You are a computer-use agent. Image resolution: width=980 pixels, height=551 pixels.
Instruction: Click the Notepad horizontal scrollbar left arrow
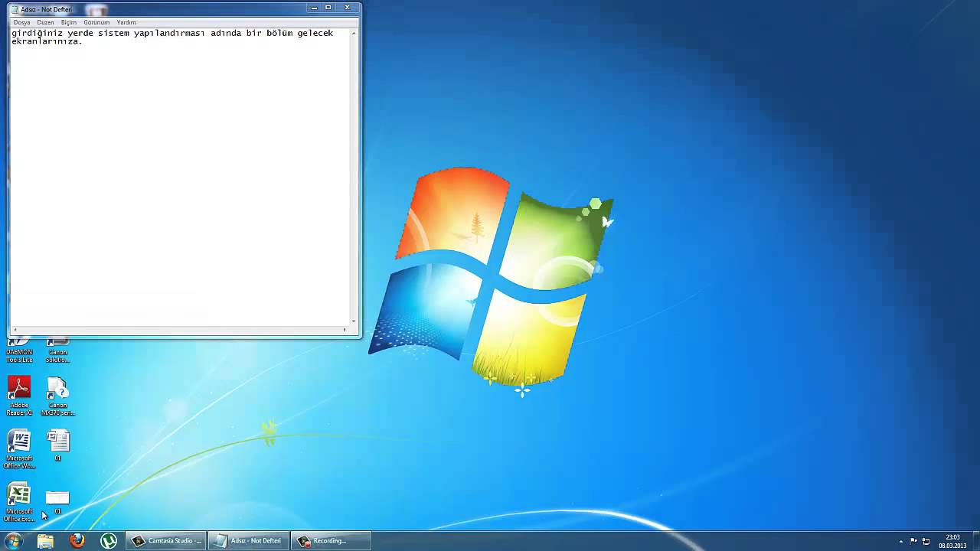click(x=15, y=330)
